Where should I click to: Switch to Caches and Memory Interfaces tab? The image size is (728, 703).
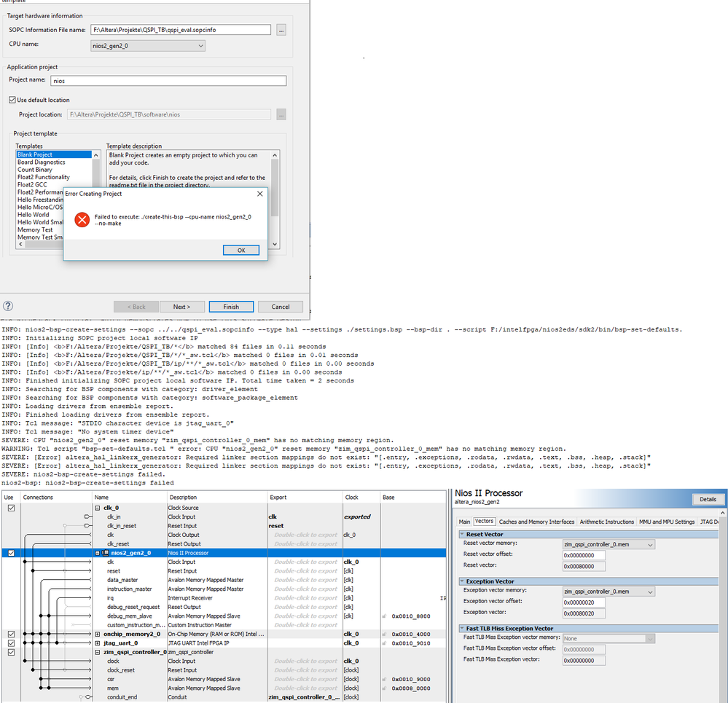[x=536, y=522]
